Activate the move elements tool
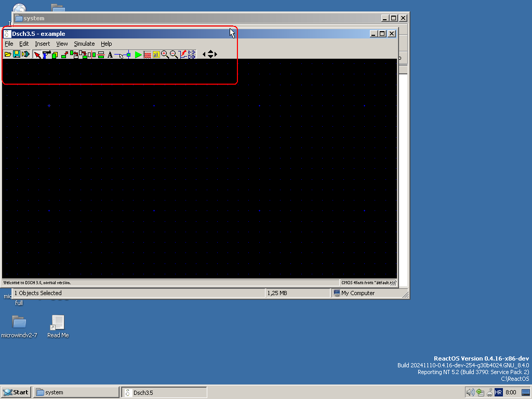This screenshot has width=532, height=399. coord(64,54)
